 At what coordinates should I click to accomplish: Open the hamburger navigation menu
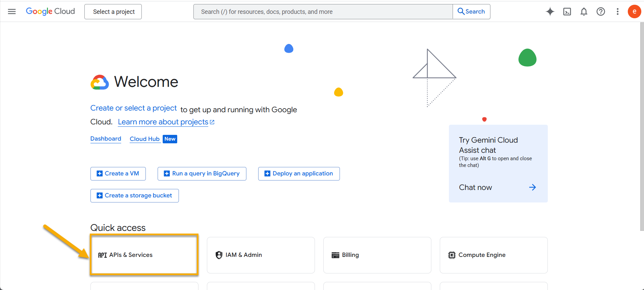(12, 11)
